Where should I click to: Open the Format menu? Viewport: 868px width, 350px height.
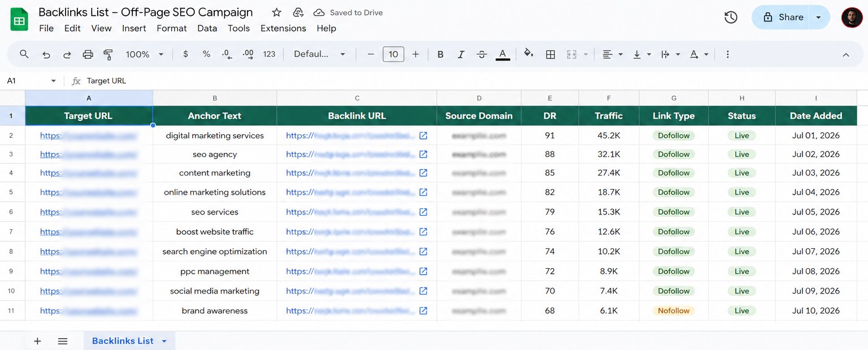(172, 28)
